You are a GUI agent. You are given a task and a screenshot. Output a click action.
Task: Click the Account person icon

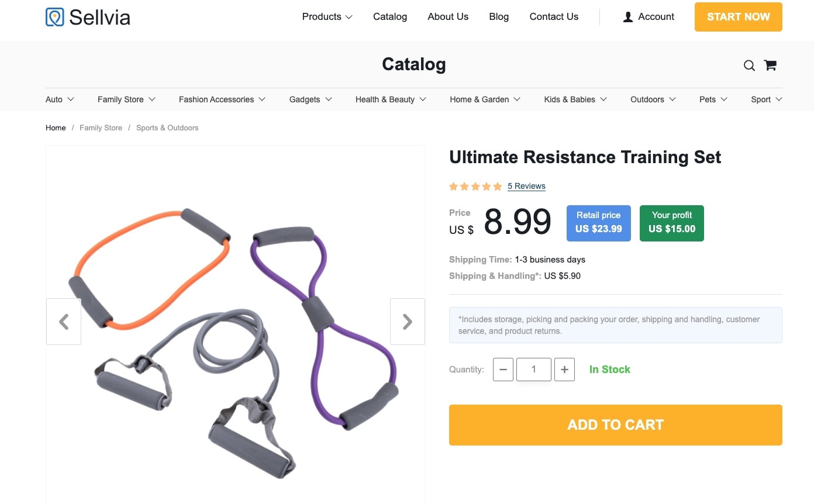(627, 17)
